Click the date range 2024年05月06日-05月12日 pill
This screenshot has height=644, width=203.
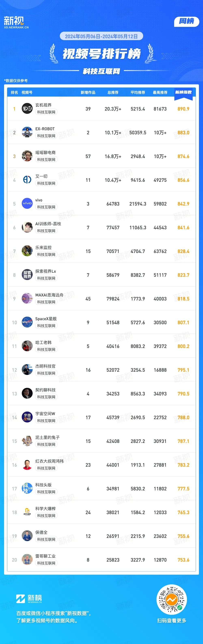click(101, 36)
